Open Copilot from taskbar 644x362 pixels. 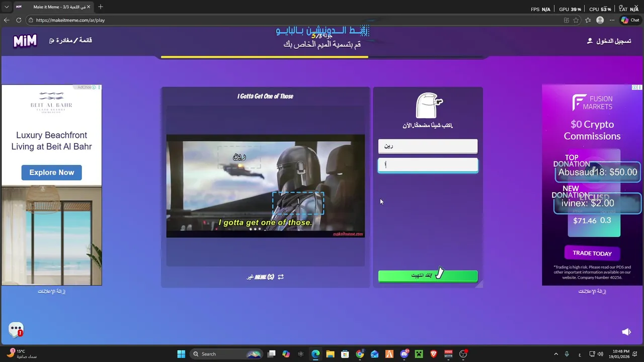coord(286,354)
